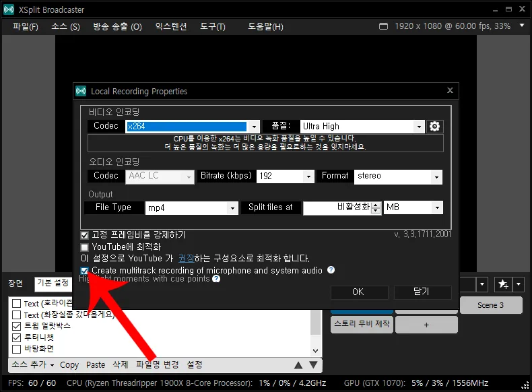Viewport: 532px width, 392px height.
Task: Click 스토리 무비 제작 scene button
Action: (362, 324)
